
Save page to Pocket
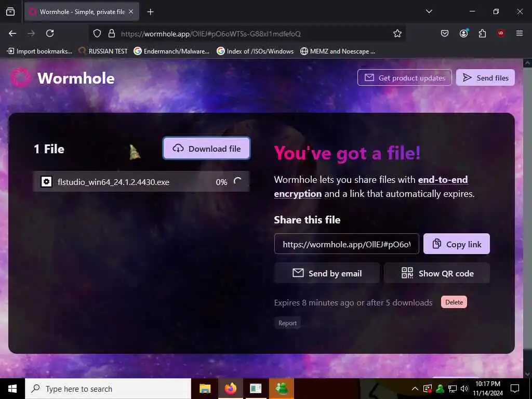point(445,33)
